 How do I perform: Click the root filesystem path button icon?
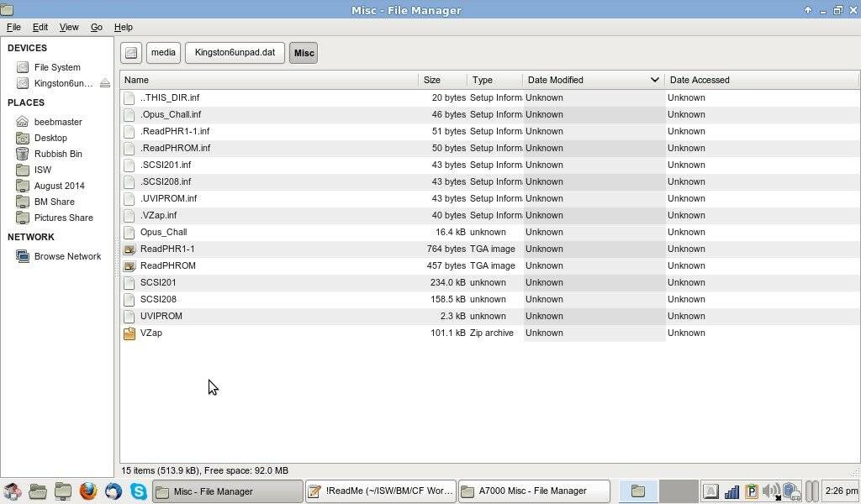(x=131, y=53)
